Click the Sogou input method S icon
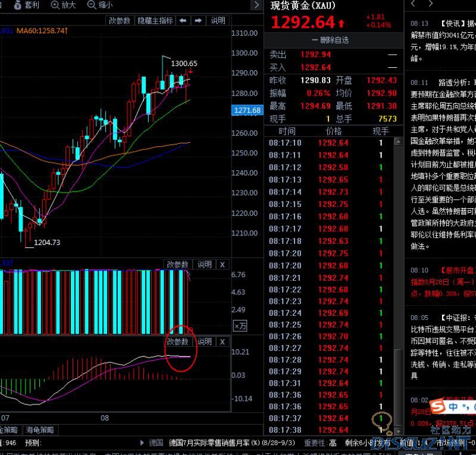The width and height of the screenshot is (476, 455). tap(440, 406)
